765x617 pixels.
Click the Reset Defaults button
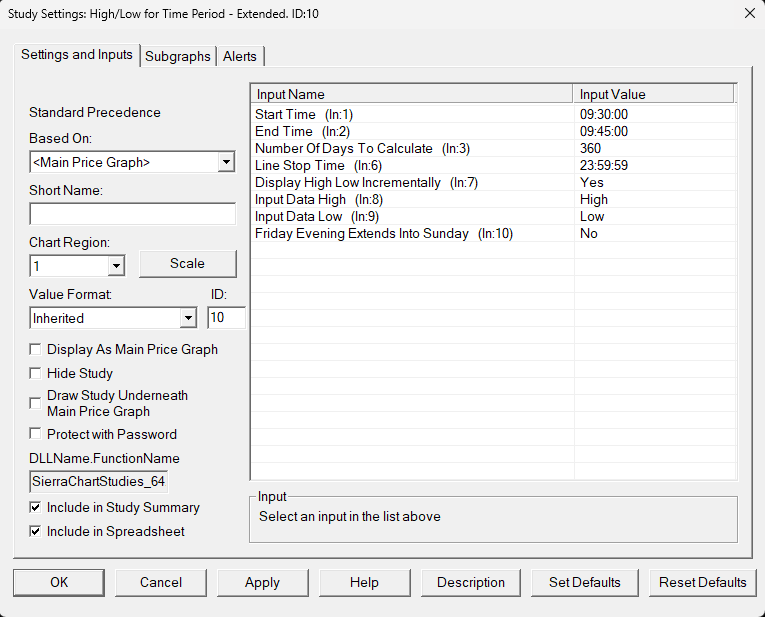[703, 582]
